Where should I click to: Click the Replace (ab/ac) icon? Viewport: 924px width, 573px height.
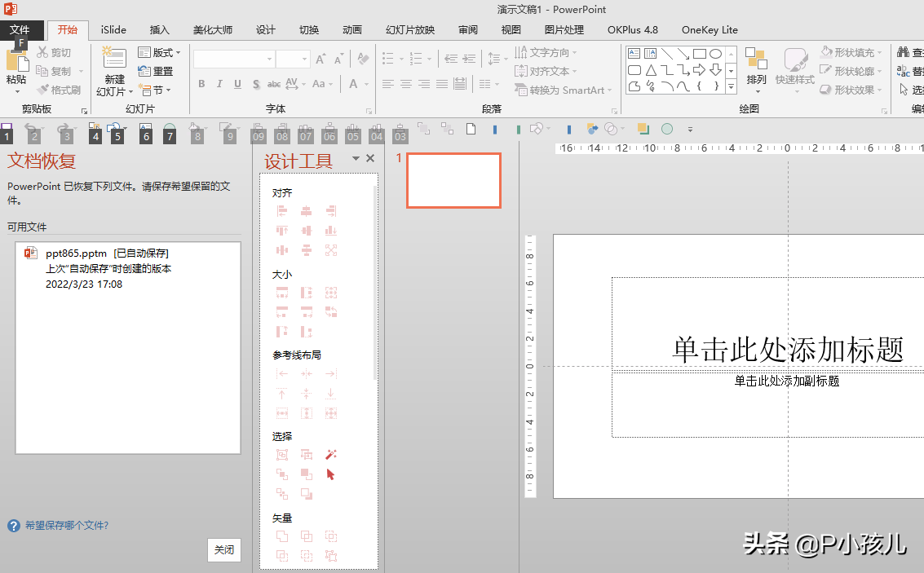pyautogui.click(x=903, y=71)
